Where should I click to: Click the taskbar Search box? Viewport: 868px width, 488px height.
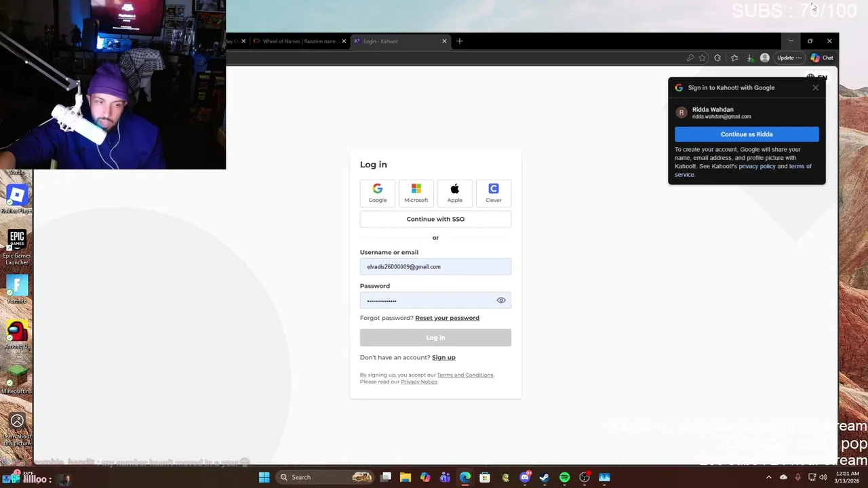(x=326, y=477)
